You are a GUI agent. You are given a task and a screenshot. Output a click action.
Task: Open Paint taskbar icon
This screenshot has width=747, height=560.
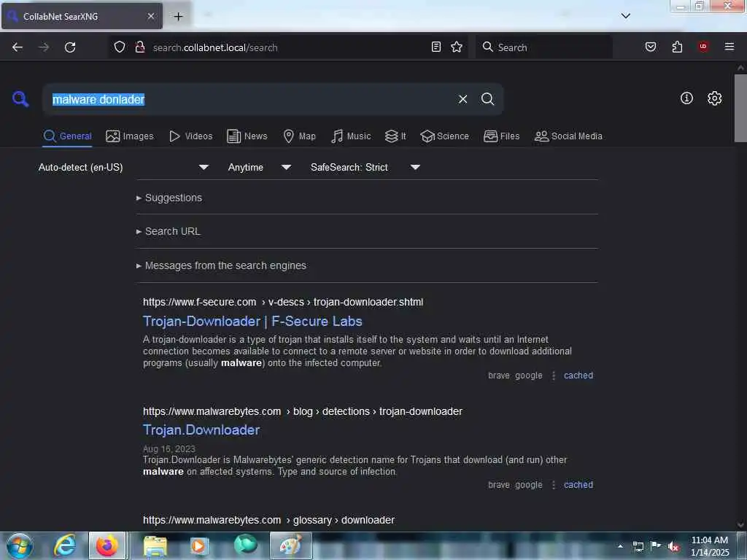[291, 545]
